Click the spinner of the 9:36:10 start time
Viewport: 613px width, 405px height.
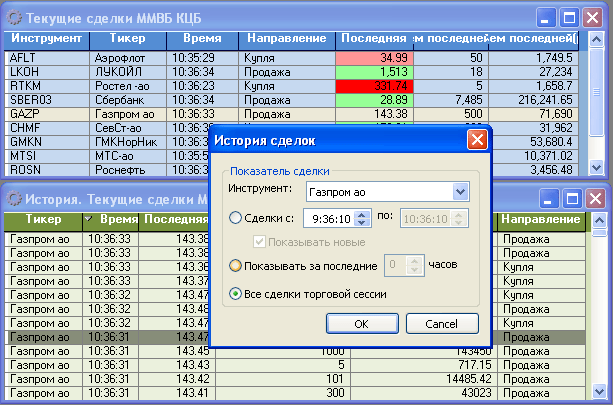[362, 218]
